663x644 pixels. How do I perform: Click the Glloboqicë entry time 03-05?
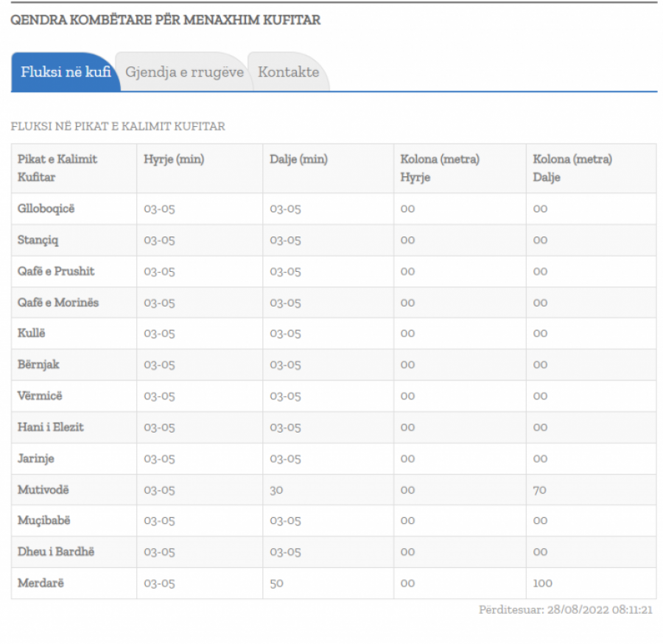[x=159, y=209]
